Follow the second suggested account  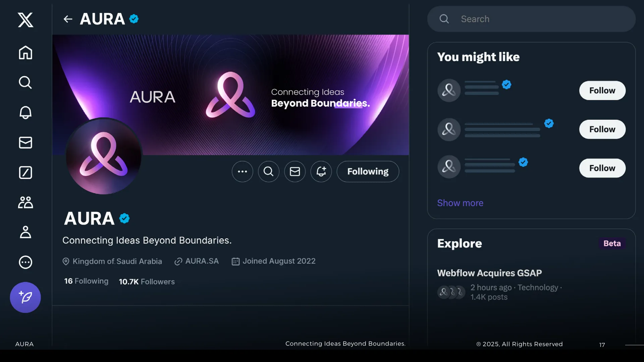602,129
